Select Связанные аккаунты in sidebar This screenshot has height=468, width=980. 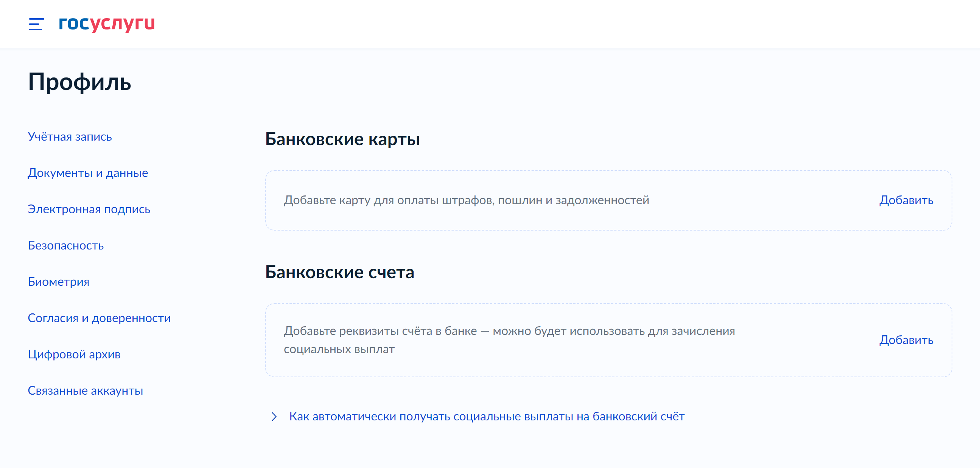click(86, 391)
